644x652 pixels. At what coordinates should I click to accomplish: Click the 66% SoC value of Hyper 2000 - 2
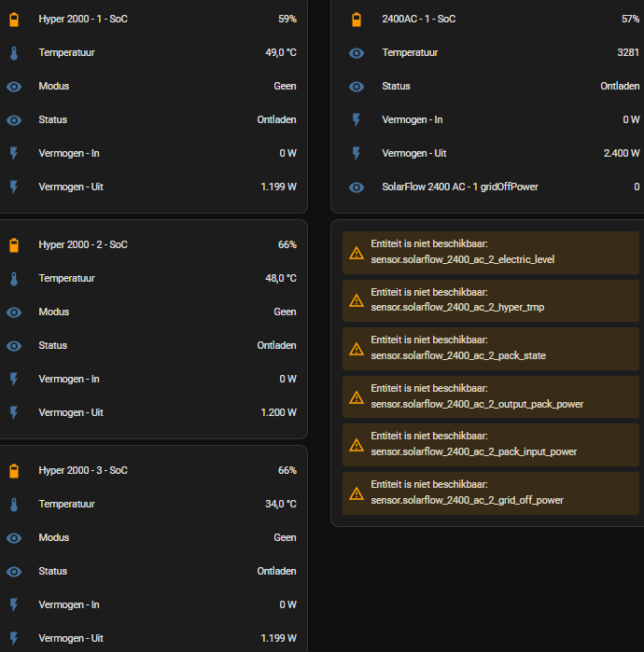287,245
